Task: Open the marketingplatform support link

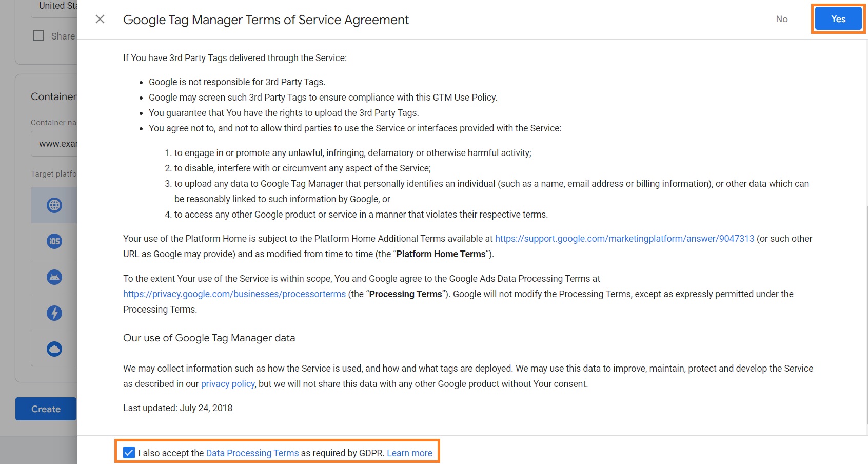Action: (624, 238)
